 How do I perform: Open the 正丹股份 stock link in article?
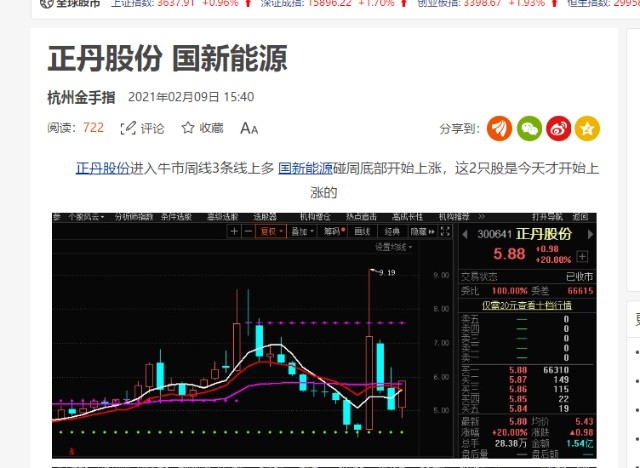coord(103,168)
